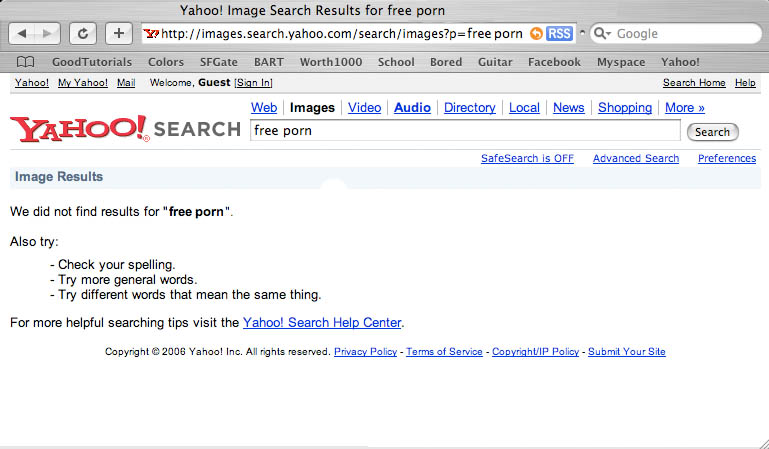The width and height of the screenshot is (769, 449).
Task: Click the Image Results heading
Action: (x=59, y=176)
